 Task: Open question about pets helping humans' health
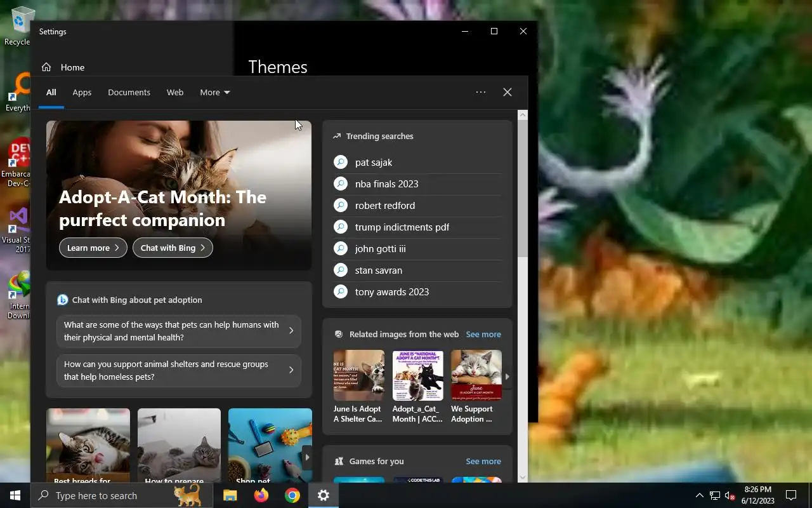pyautogui.click(x=179, y=331)
